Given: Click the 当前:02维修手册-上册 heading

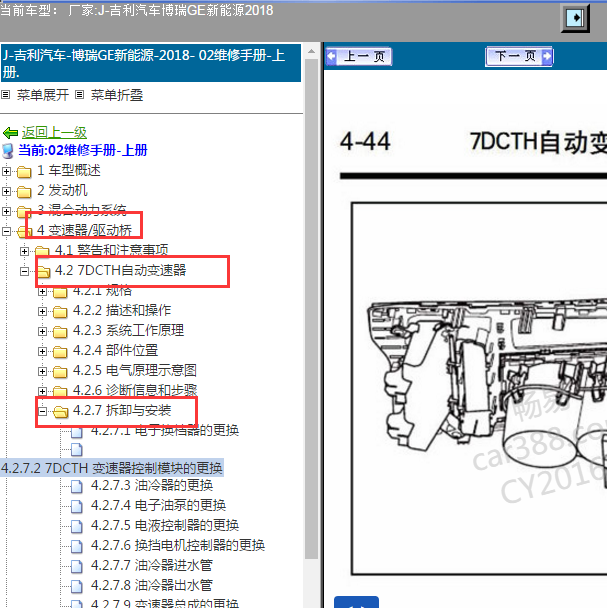Looking at the screenshot, I should (x=83, y=150).
